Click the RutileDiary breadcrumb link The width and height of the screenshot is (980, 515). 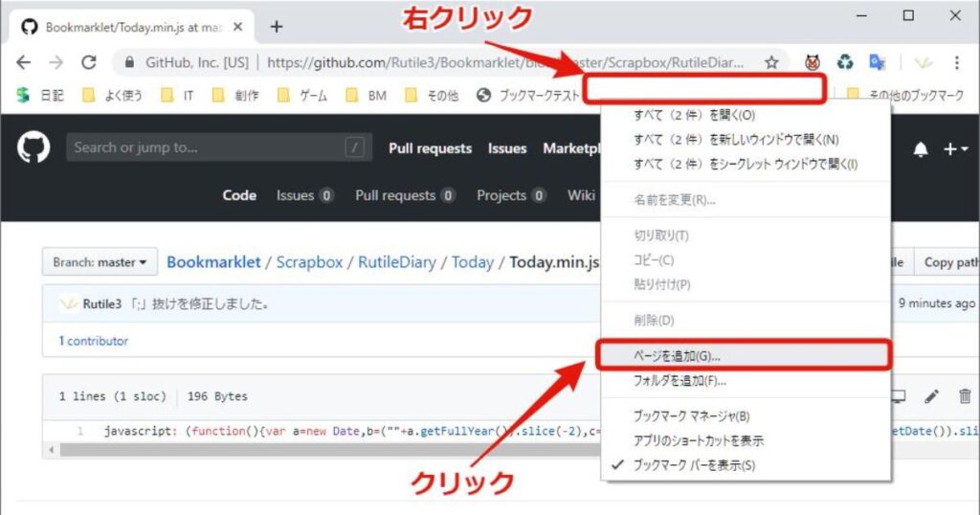click(x=397, y=262)
